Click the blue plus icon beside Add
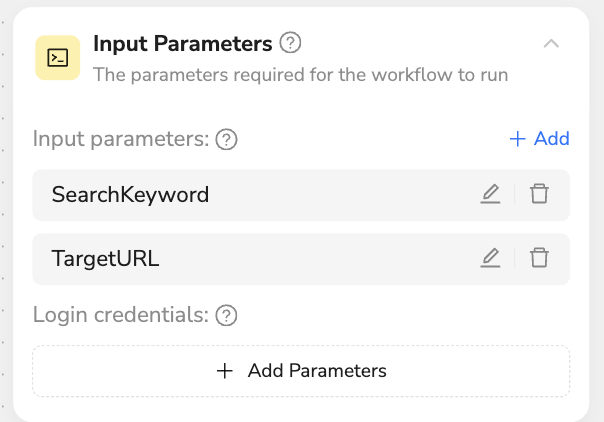The width and height of the screenshot is (604, 422). tap(517, 139)
